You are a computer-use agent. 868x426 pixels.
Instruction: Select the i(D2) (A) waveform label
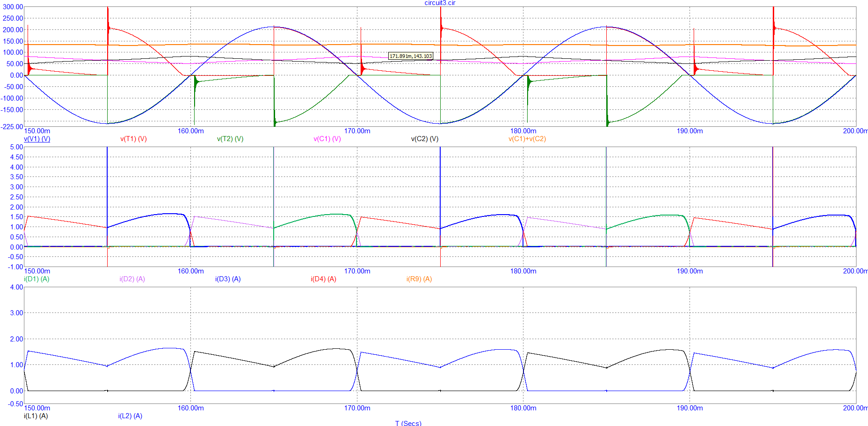[132, 279]
